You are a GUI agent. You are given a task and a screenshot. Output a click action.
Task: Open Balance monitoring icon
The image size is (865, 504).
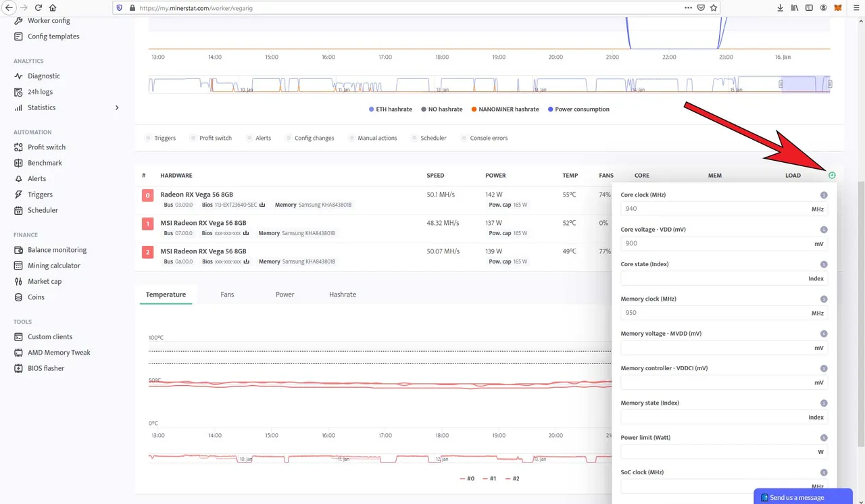pos(19,250)
